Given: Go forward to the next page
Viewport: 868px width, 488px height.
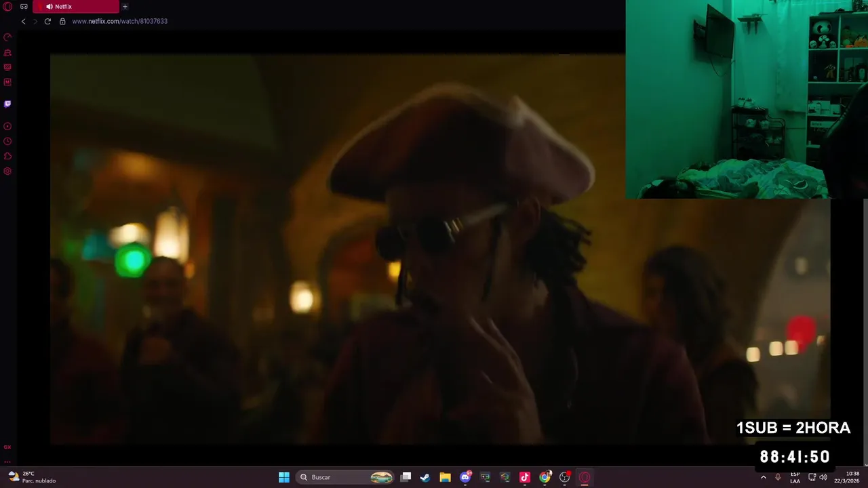Looking at the screenshot, I should point(35,21).
